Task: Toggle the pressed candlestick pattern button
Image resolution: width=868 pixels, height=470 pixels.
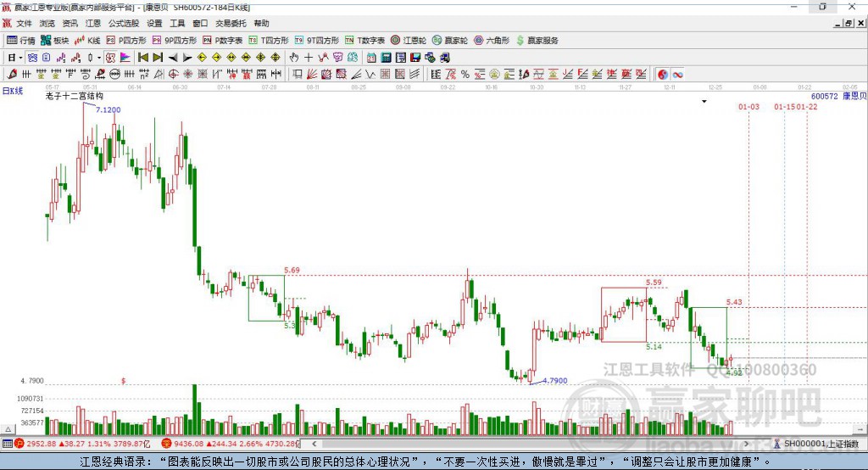Action: [111, 58]
